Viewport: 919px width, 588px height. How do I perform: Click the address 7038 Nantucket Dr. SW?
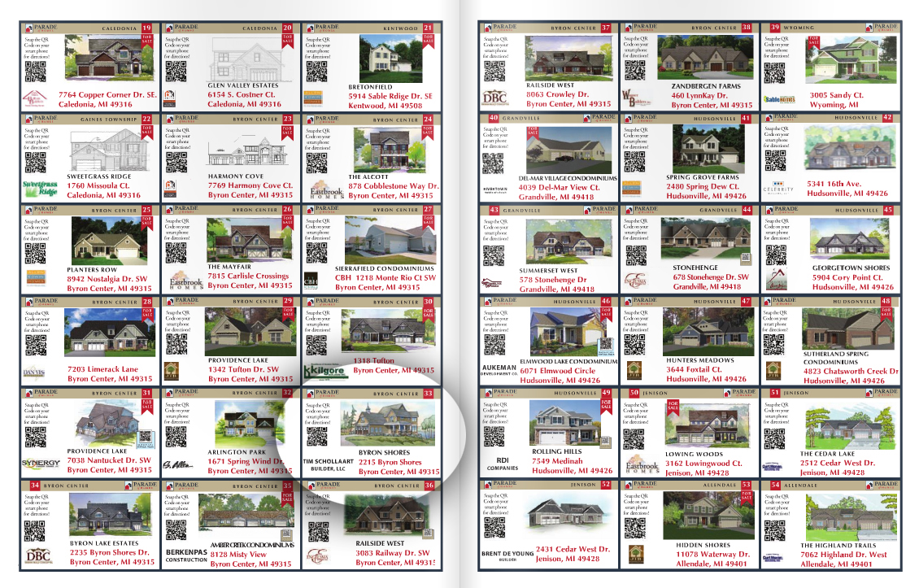point(108,460)
